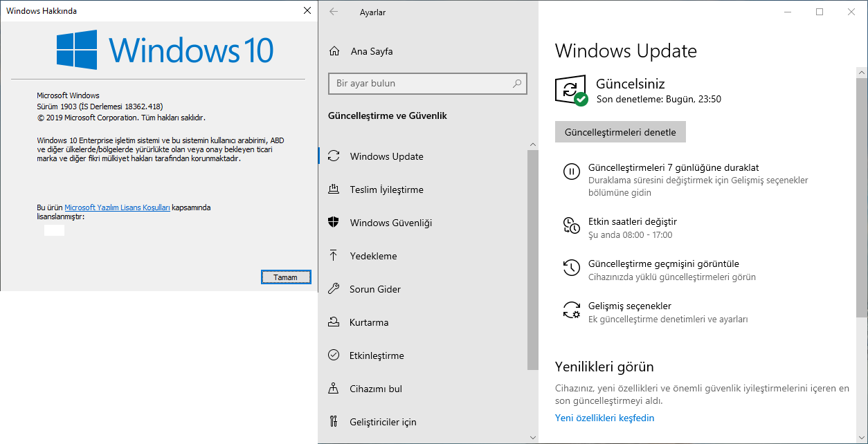Maximize the Ayarlar window
Screen dimensions: 868x444
820,12
